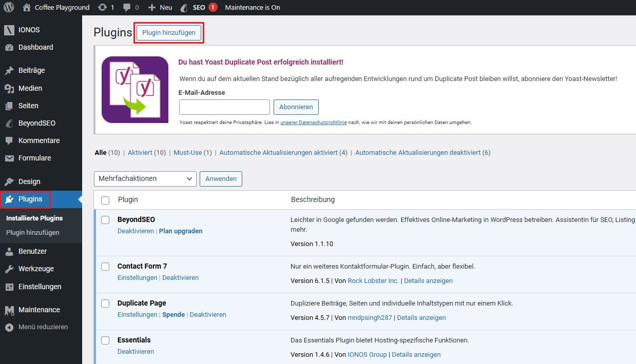Click the Beschreibung column header
The height and width of the screenshot is (364, 636).
[x=313, y=199]
